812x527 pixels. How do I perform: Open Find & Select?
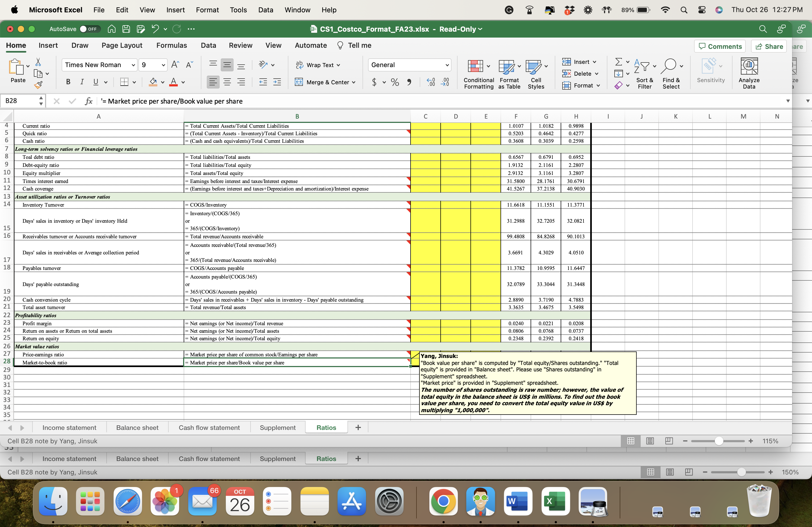pos(671,74)
